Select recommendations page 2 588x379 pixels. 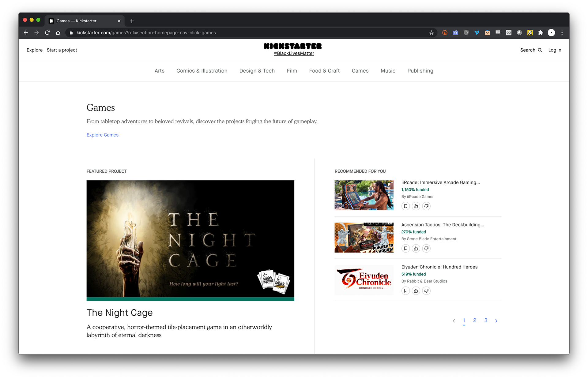pos(475,321)
